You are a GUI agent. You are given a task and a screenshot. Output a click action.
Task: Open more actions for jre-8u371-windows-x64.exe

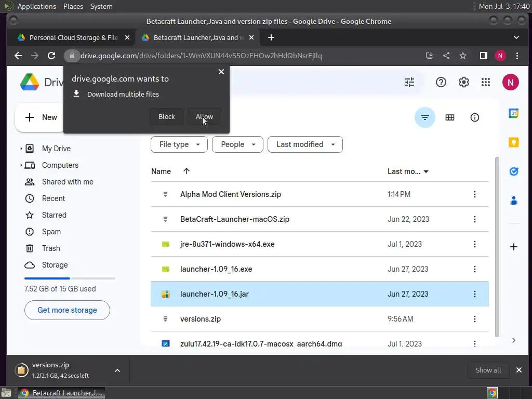tap(474, 244)
